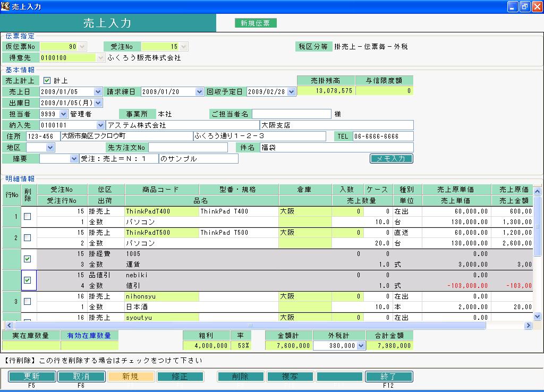Click the メモ入力 button
This screenshot has width=544, height=392.
(392, 158)
